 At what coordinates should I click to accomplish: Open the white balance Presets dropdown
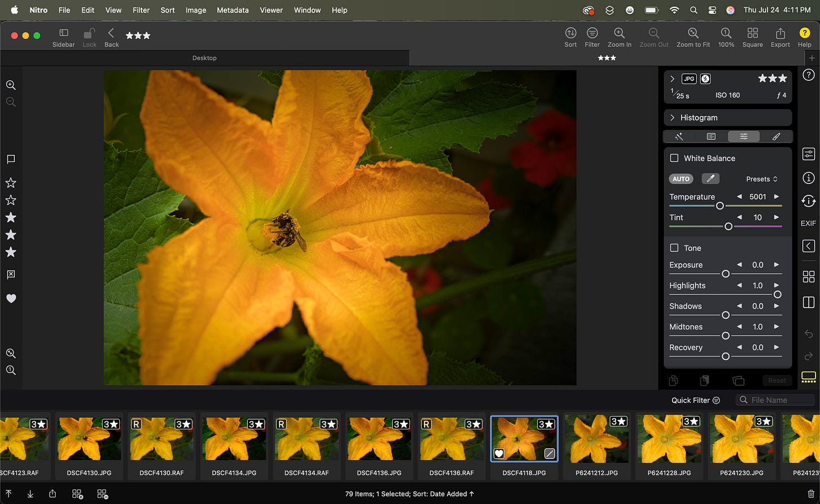coord(761,179)
